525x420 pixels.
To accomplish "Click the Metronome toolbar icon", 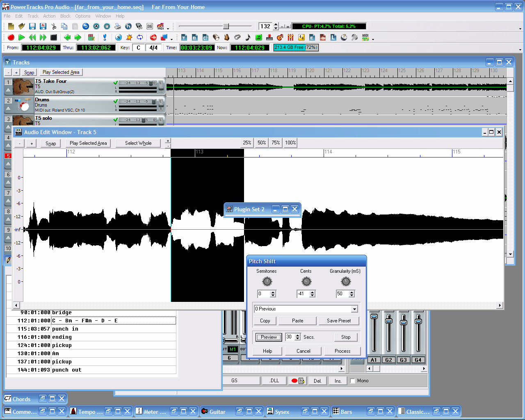I will 227,37.
